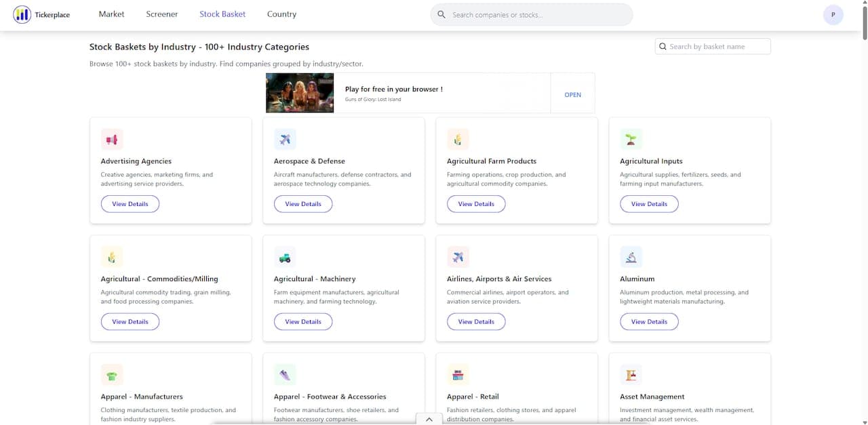
Task: Click the Apparel Footwear & Accessories shoe icon
Action: click(x=285, y=375)
